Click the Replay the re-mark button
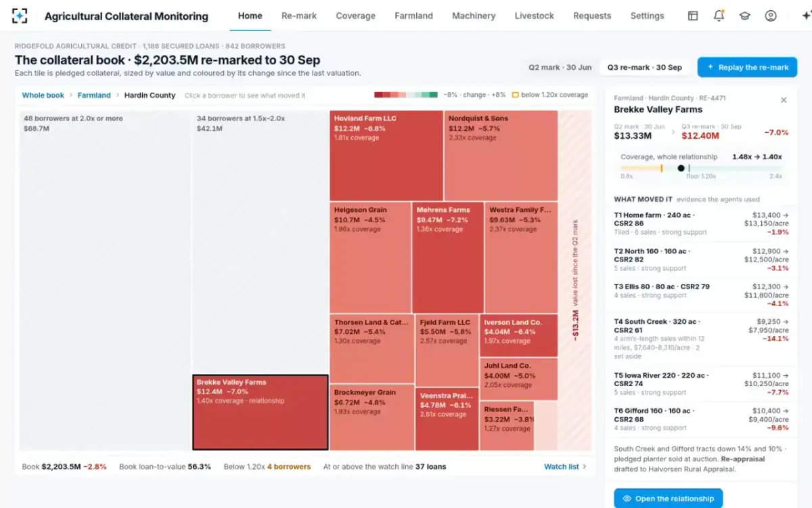 tap(747, 67)
